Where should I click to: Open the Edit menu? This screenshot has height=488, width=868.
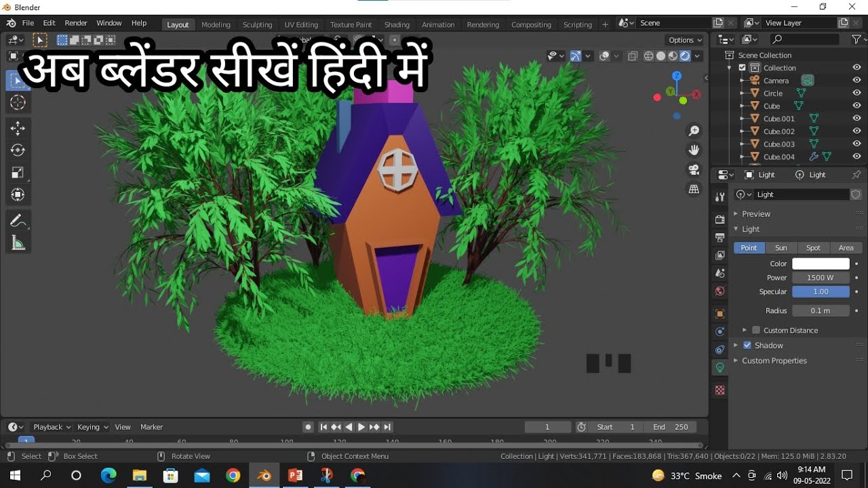click(49, 23)
